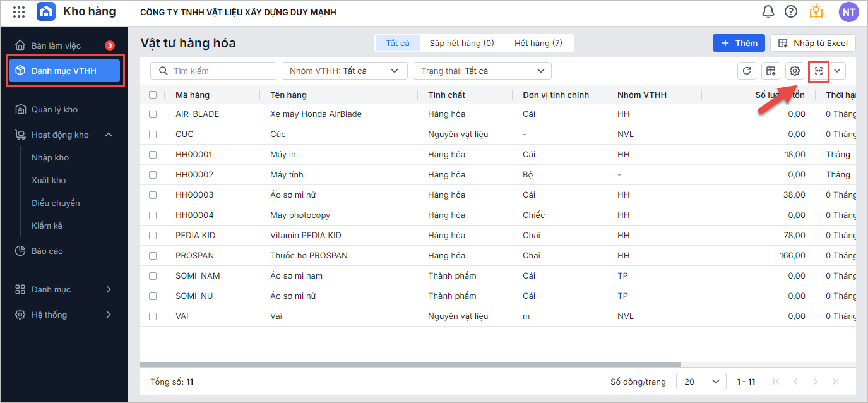This screenshot has width=868, height=403.
Task: Click the refresh list icon
Action: click(747, 71)
